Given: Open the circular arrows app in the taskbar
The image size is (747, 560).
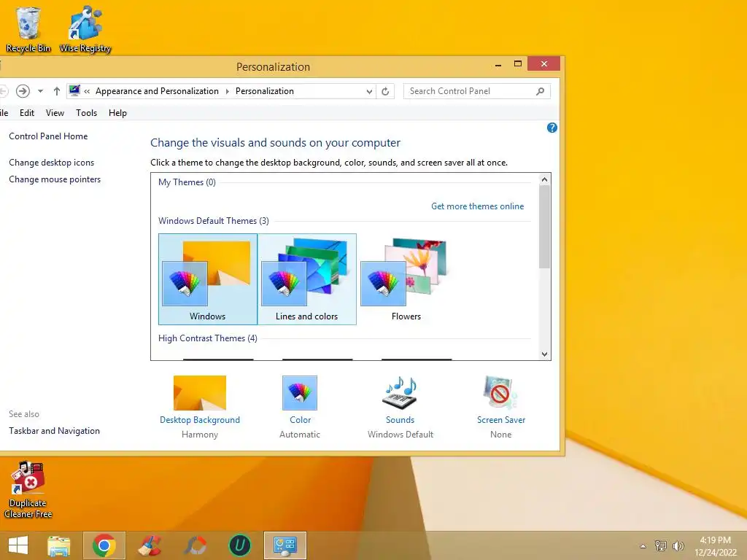Looking at the screenshot, I should (196, 545).
